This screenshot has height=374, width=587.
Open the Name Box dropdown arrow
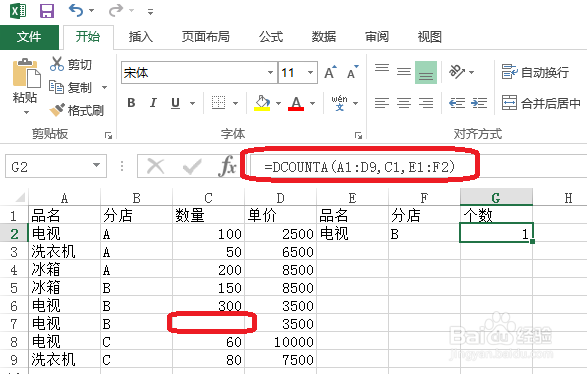pos(97,165)
